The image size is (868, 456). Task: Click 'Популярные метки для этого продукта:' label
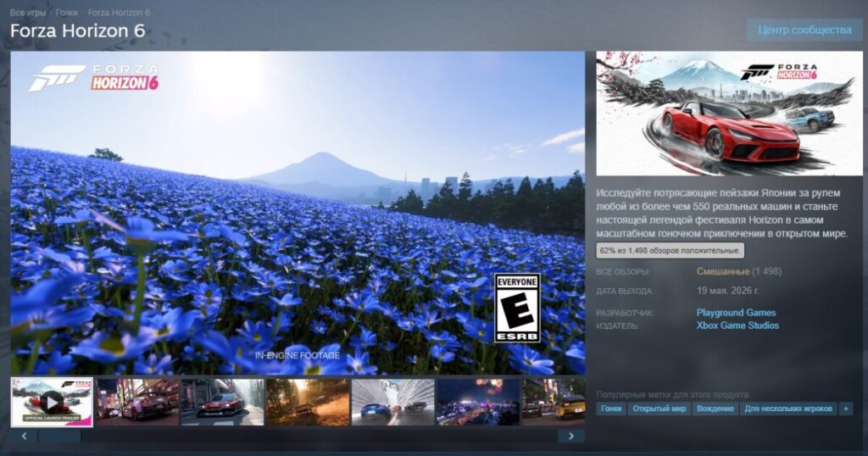point(674,395)
